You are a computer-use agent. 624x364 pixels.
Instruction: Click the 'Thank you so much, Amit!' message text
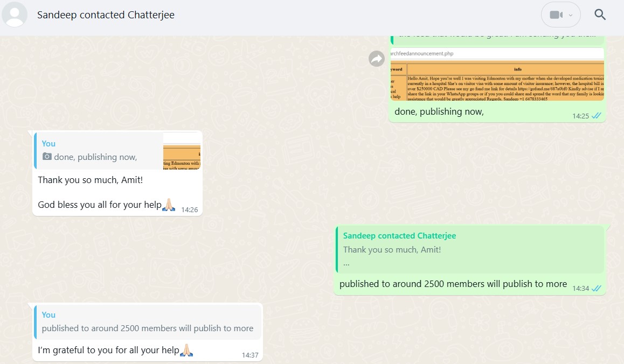point(90,180)
